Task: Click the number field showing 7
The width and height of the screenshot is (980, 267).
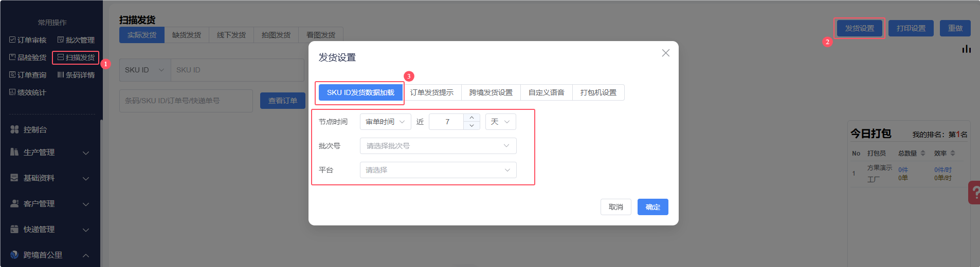Action: point(447,122)
